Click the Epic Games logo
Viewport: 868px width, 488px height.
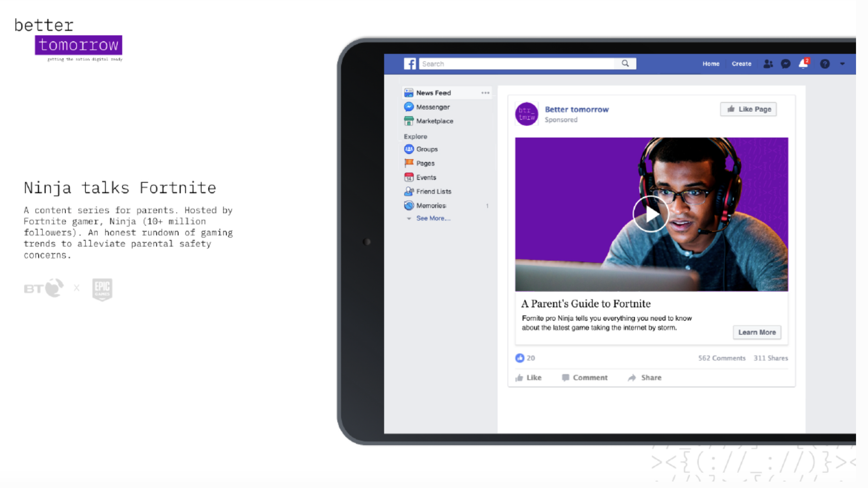(x=102, y=289)
